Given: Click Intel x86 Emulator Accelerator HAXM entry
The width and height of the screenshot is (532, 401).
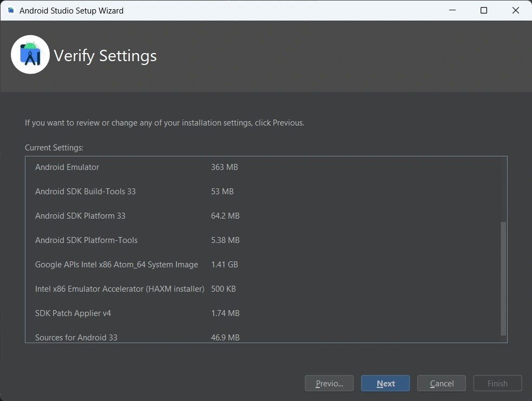Looking at the screenshot, I should pyautogui.click(x=120, y=289).
